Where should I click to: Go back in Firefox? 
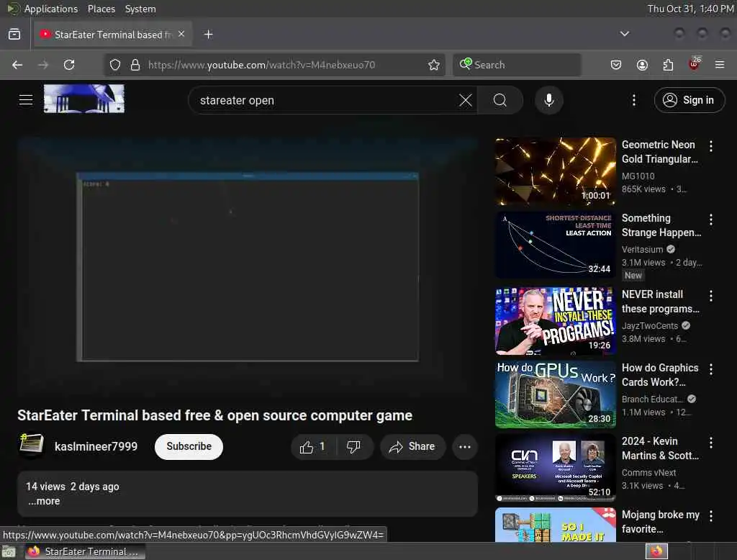17,65
